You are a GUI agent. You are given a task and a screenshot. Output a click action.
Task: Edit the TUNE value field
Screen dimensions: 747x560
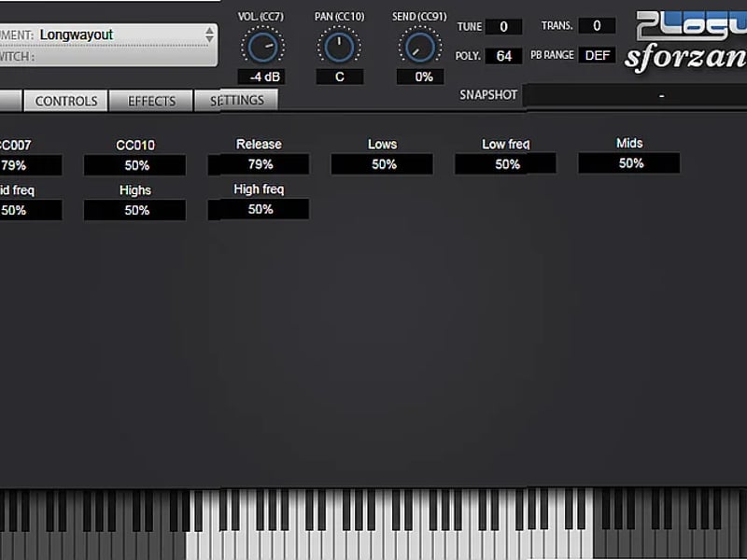(x=503, y=26)
